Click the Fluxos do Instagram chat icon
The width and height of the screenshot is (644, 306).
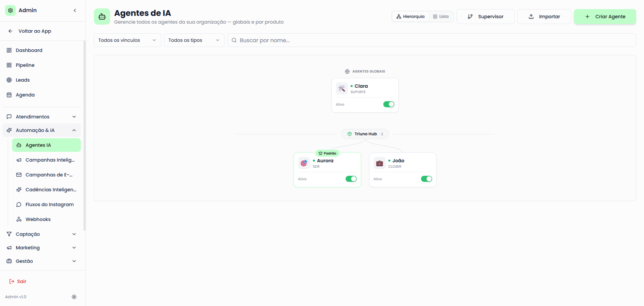tap(19, 204)
